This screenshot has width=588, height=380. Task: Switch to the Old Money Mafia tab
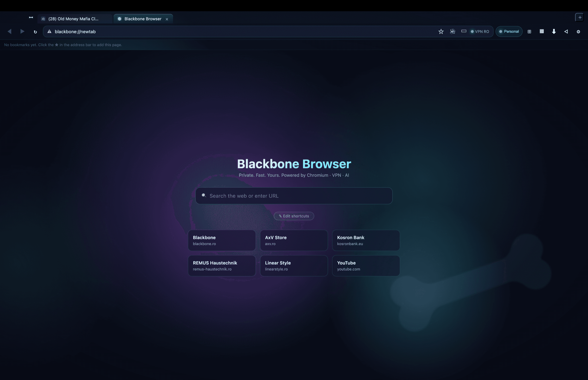click(75, 19)
